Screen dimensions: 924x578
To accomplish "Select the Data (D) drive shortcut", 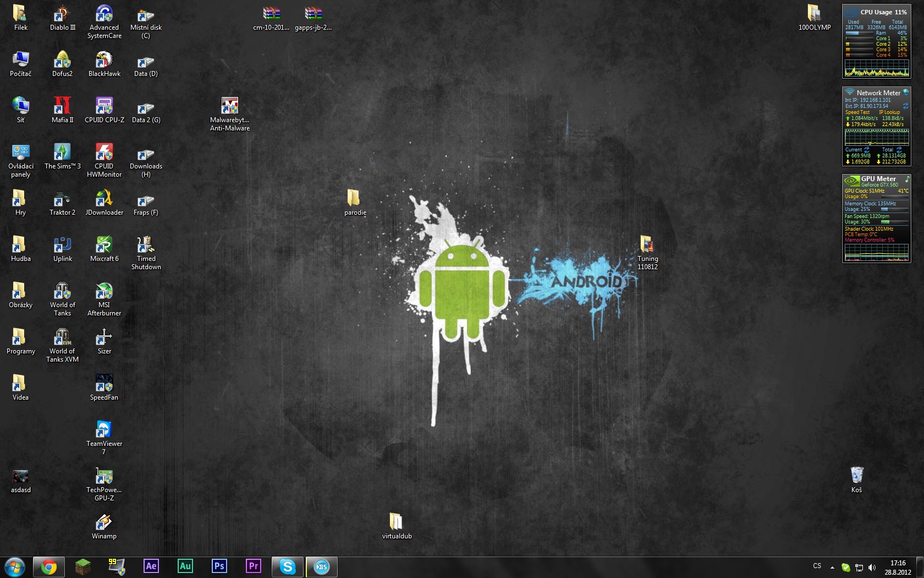I will 146,64.
